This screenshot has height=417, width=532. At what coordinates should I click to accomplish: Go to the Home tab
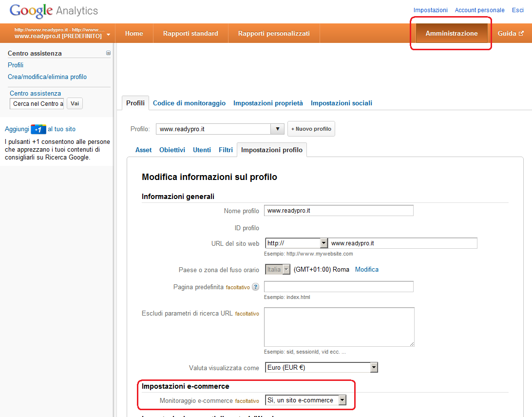[134, 33]
